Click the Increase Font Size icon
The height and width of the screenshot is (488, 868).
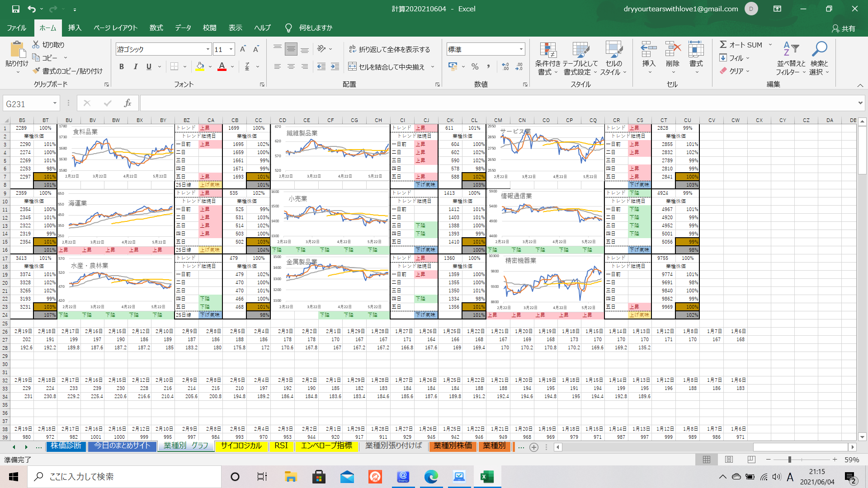tap(243, 49)
